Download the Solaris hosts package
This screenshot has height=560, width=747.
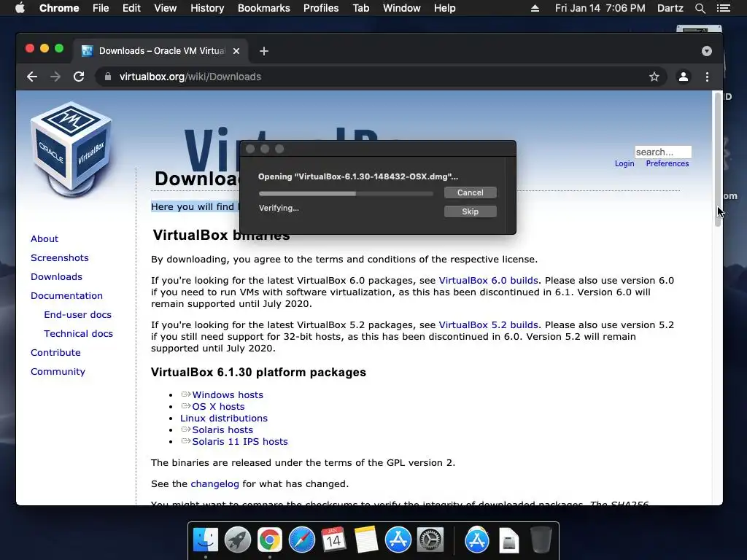coord(222,430)
